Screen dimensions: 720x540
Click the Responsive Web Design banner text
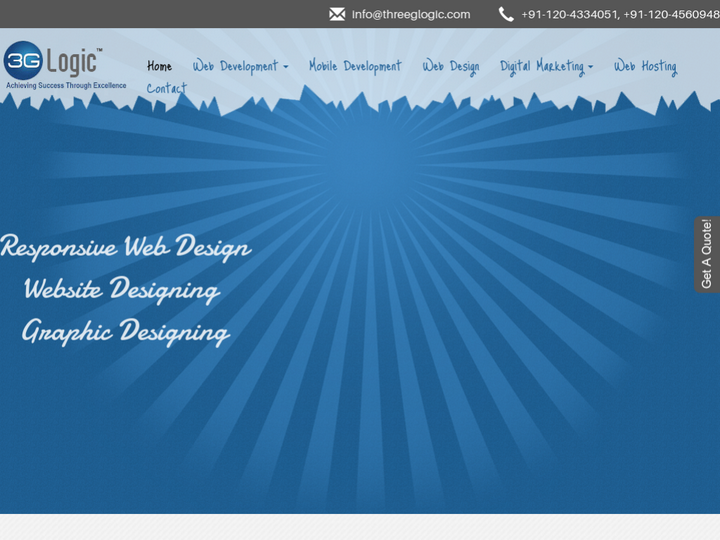[x=126, y=247]
